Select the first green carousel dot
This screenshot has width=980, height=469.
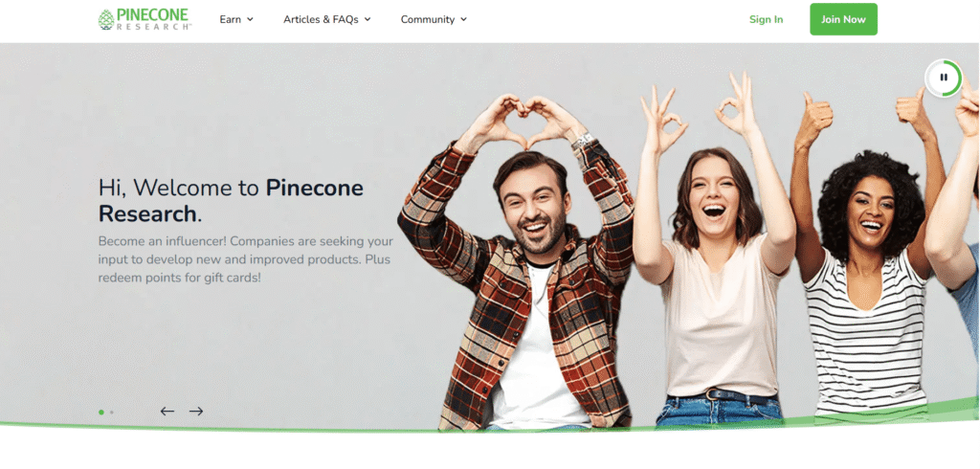[101, 413]
